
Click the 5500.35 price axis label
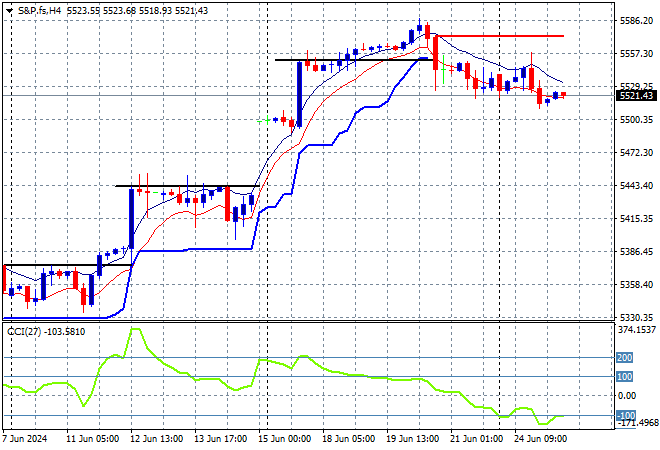(636, 120)
